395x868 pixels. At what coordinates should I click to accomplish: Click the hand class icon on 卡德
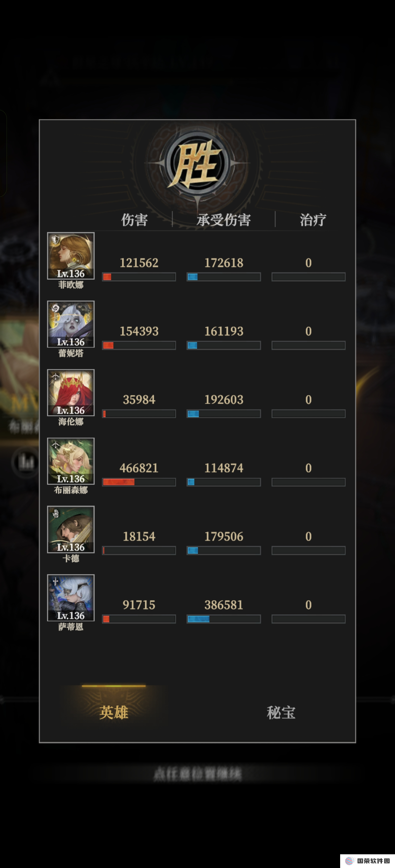[56, 513]
